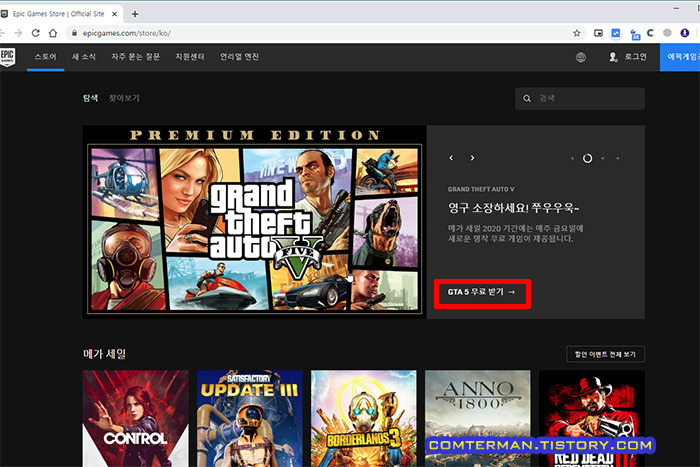Open the Red Dead Redemption thumbnail

click(592, 418)
